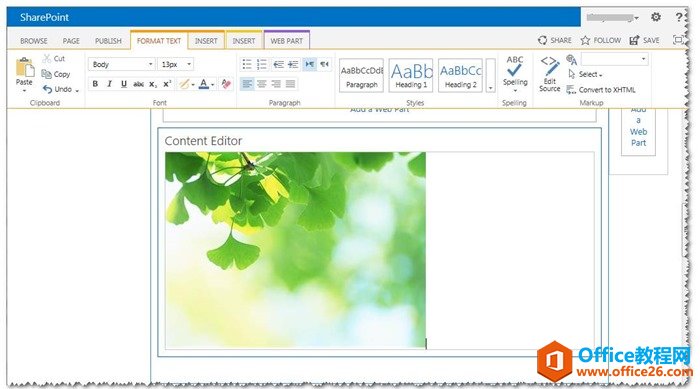Open the Body font name dropdown

coord(122,64)
